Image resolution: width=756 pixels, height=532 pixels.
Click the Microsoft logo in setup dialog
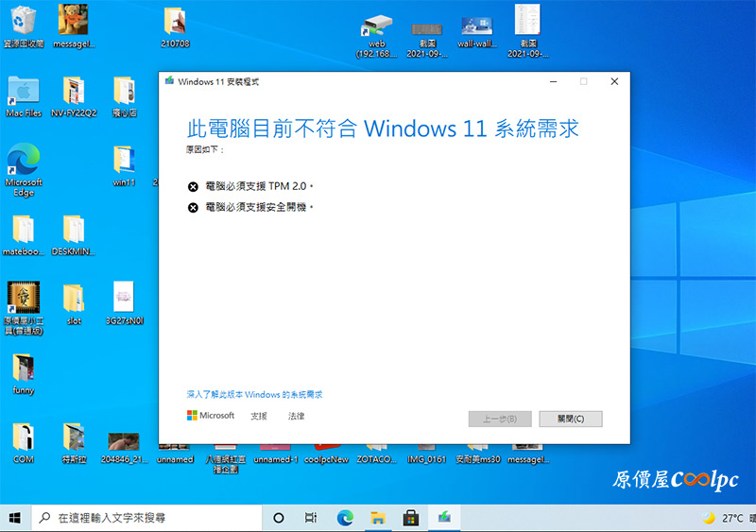(211, 415)
